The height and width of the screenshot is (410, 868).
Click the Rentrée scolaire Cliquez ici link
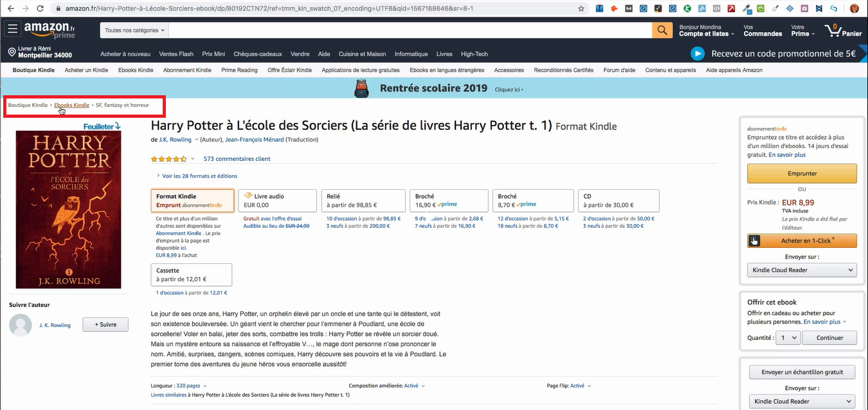(x=509, y=89)
